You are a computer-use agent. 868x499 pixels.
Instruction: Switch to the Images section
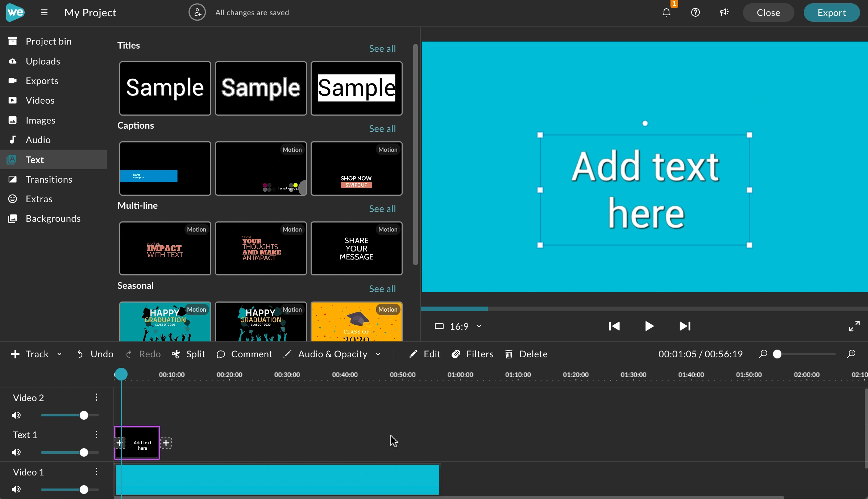(54, 120)
